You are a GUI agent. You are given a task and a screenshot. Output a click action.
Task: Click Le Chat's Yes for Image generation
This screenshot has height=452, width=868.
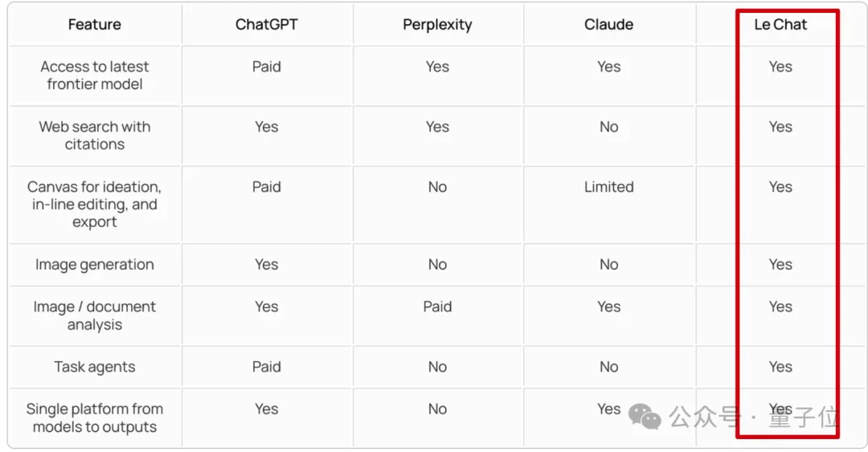780,265
